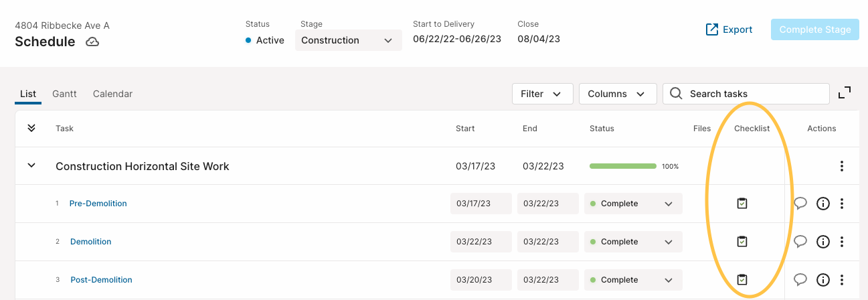Click Demolition start date 03/22/23 field
The height and width of the screenshot is (300, 868).
481,242
